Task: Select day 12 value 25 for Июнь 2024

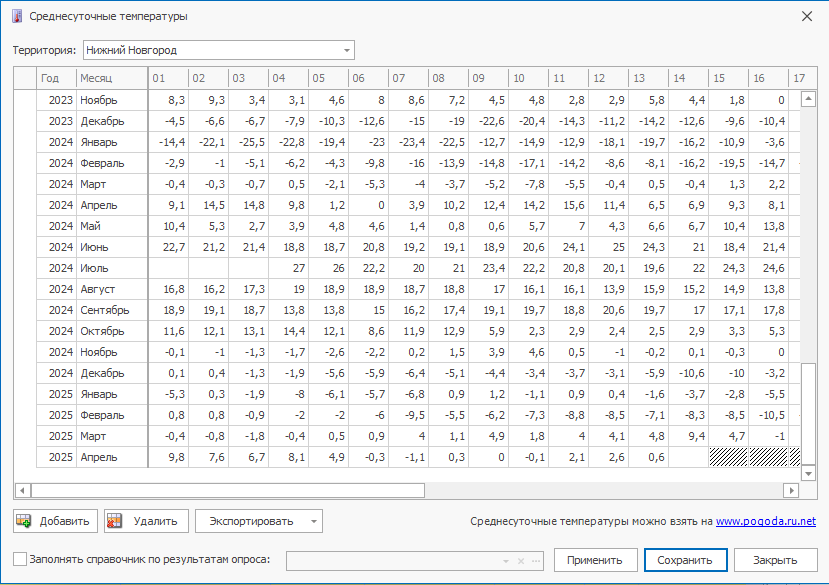Action: pyautogui.click(x=608, y=247)
